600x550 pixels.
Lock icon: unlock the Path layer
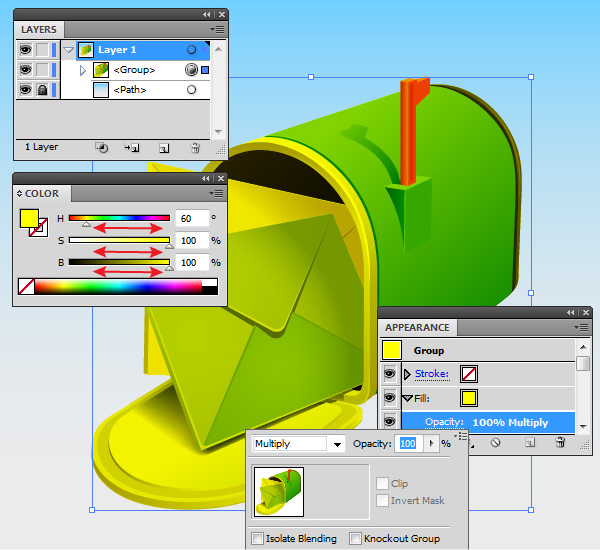click(42, 90)
